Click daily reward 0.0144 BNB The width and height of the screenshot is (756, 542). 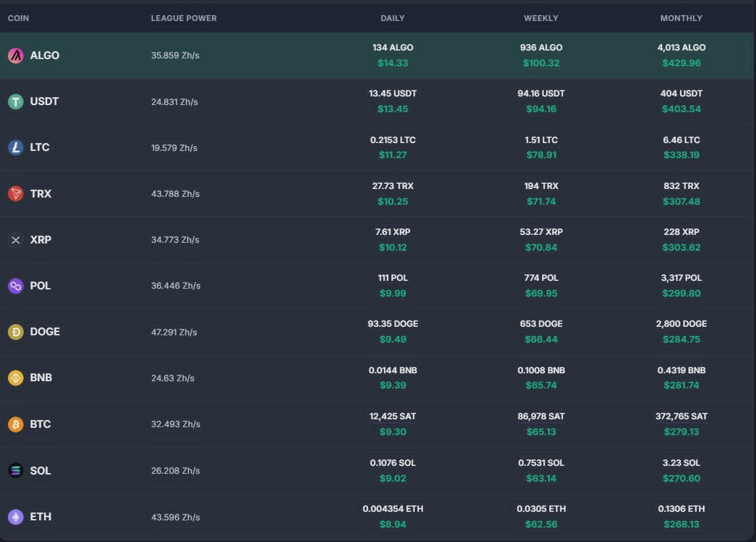coord(392,370)
